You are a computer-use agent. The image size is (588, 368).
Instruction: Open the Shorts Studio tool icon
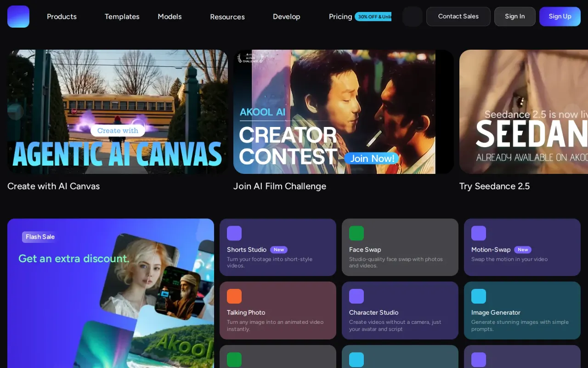(x=234, y=233)
